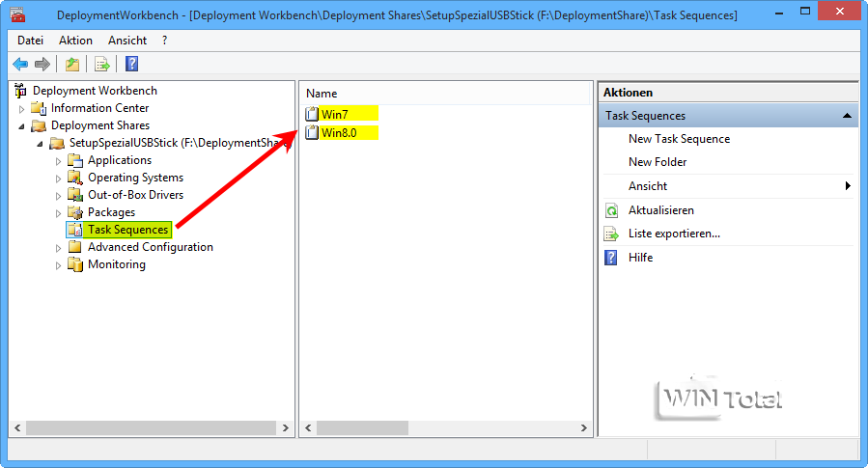This screenshot has height=468, width=868.
Task: Click the Forward arrow toolbar icon
Action: tap(42, 65)
